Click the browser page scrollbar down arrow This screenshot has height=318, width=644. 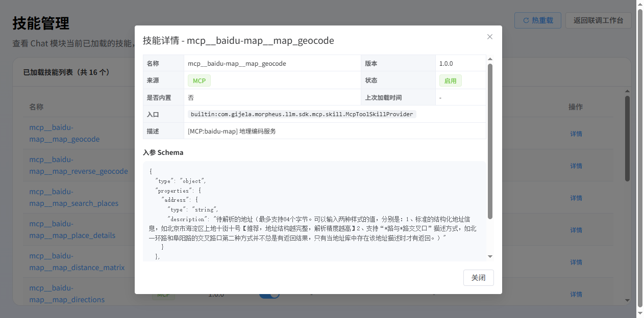click(x=640, y=314)
